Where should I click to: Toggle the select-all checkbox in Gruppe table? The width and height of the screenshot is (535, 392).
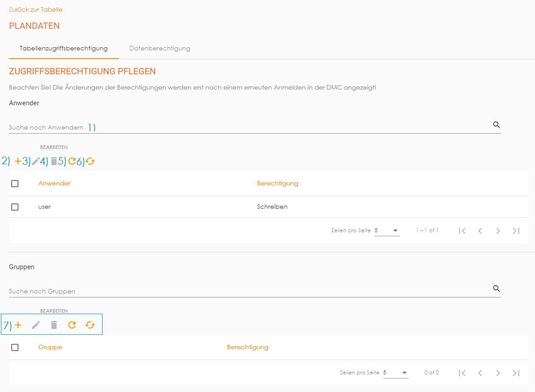pos(15,347)
